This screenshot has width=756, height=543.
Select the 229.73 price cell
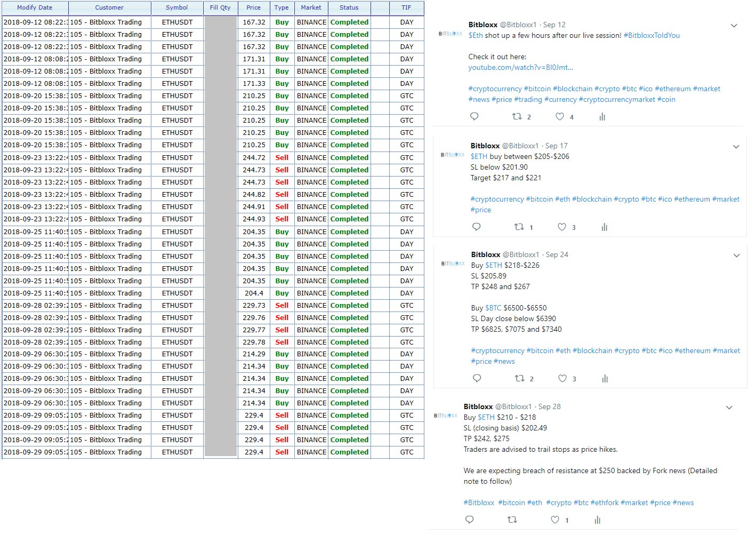click(x=254, y=306)
